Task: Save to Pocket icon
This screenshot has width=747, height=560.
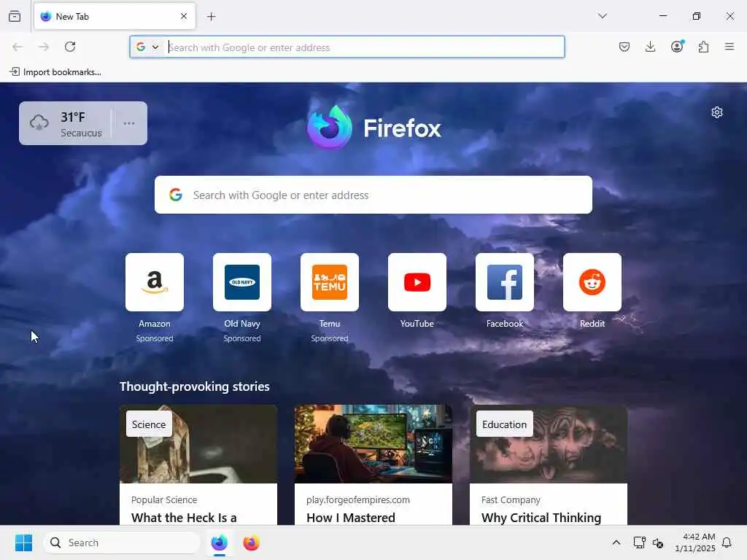Action: coord(624,47)
